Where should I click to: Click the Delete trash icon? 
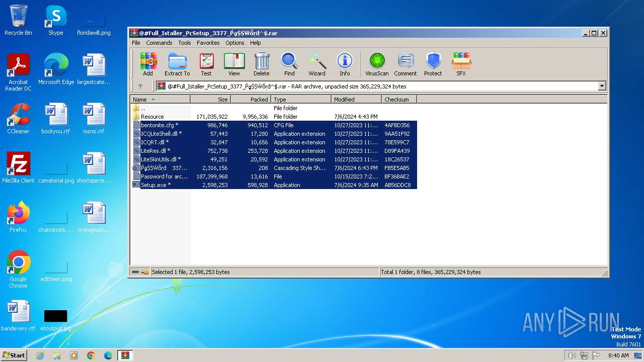[x=262, y=64]
